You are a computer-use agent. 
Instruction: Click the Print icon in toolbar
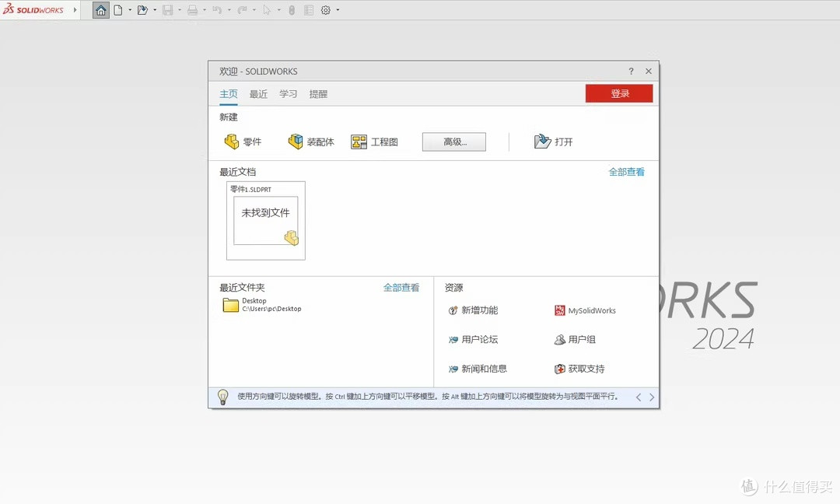coord(192,9)
